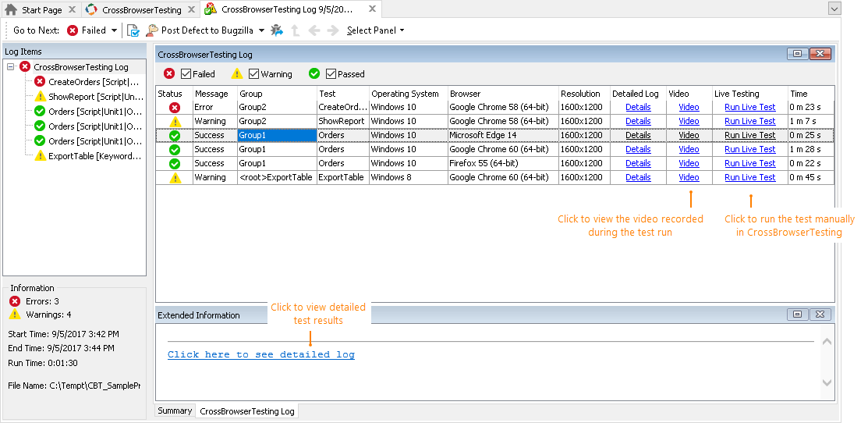Click the yellow Warning filter icon
Image resolution: width=868 pixels, height=423 pixels.
tap(237, 73)
